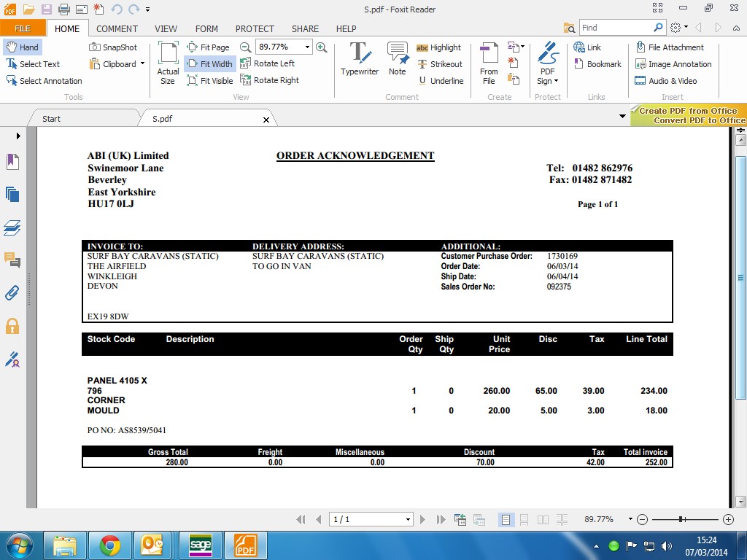Select the Underline tool
747x560 pixels.
click(x=441, y=80)
